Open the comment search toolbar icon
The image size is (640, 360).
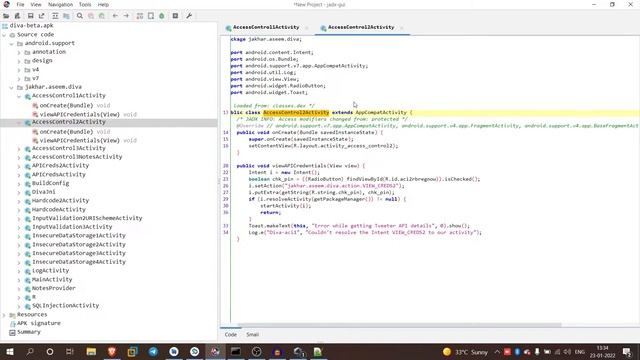[102, 16]
